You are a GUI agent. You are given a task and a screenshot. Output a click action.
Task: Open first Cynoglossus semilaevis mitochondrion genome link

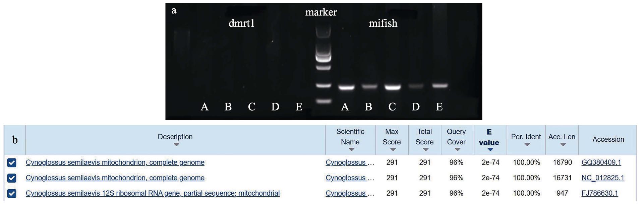click(115, 162)
